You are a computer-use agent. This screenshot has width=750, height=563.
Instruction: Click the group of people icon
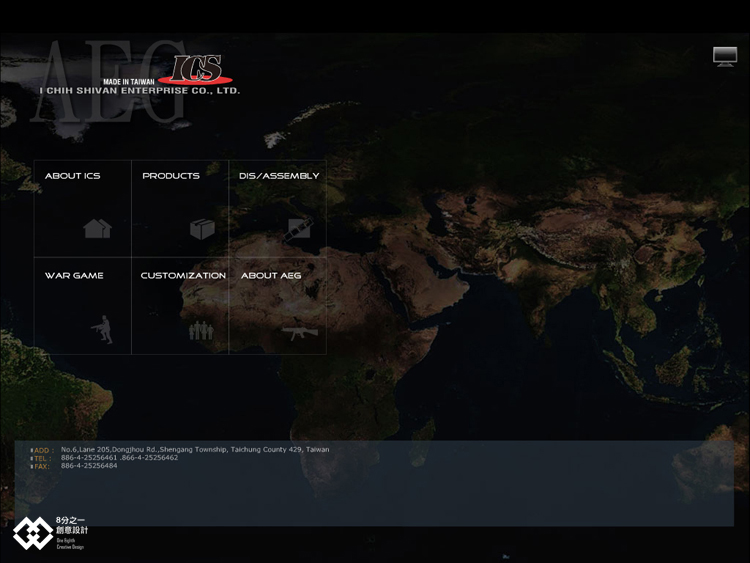[x=201, y=331]
